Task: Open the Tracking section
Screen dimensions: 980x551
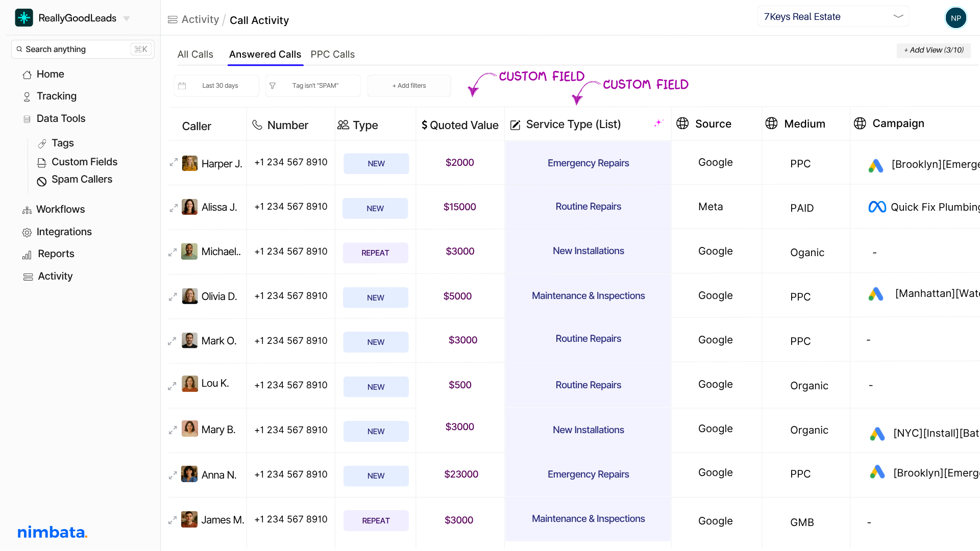Action: pos(56,96)
